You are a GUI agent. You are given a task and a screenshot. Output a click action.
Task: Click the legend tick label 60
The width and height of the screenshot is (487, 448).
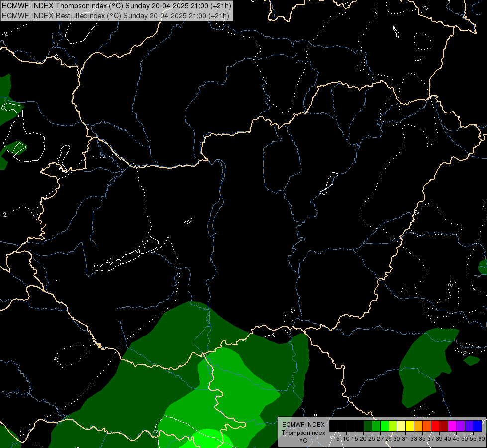(x=482, y=439)
